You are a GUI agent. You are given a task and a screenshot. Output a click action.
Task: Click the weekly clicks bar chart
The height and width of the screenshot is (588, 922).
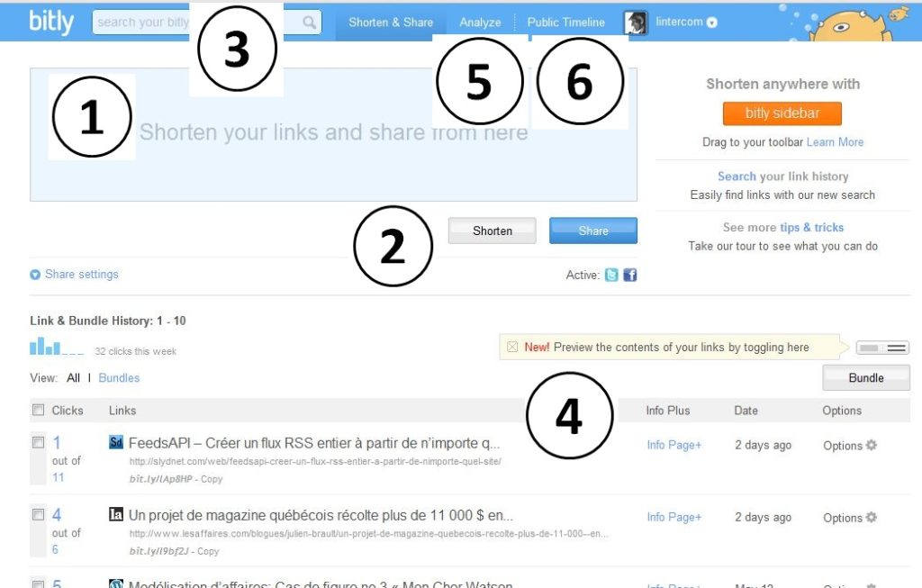tap(57, 347)
